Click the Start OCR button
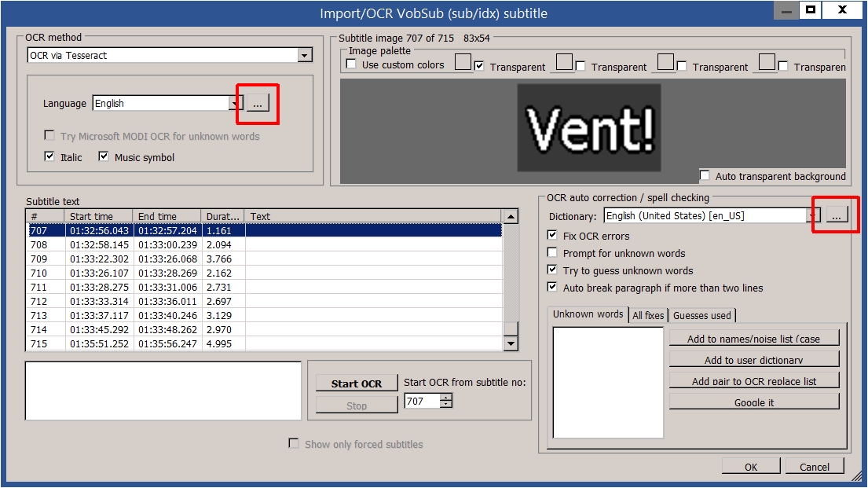This screenshot has width=868, height=488. coord(357,383)
